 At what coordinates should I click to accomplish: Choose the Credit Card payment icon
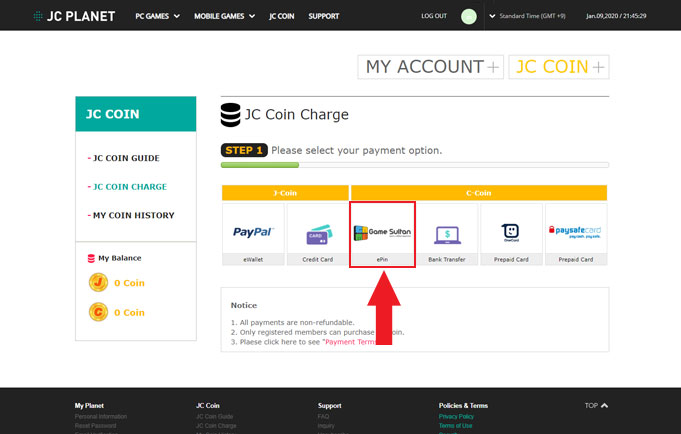click(x=318, y=233)
